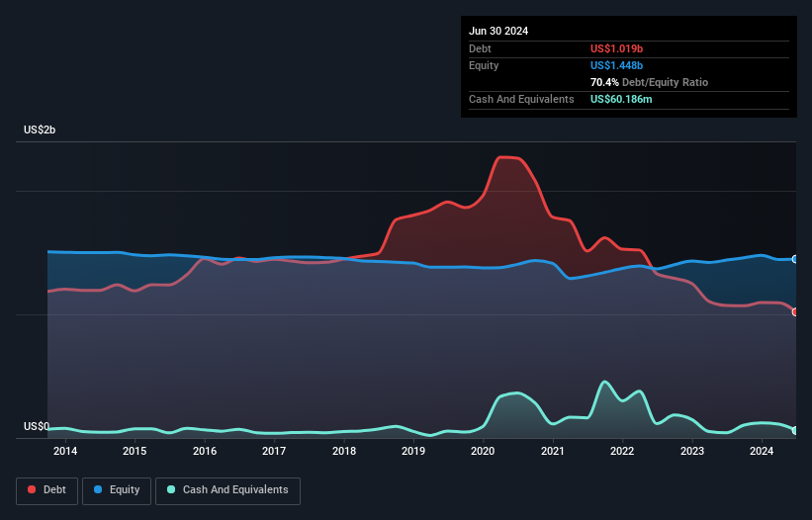The width and height of the screenshot is (812, 520).
Task: Click the Equity row label in tooltip
Action: tap(484, 65)
